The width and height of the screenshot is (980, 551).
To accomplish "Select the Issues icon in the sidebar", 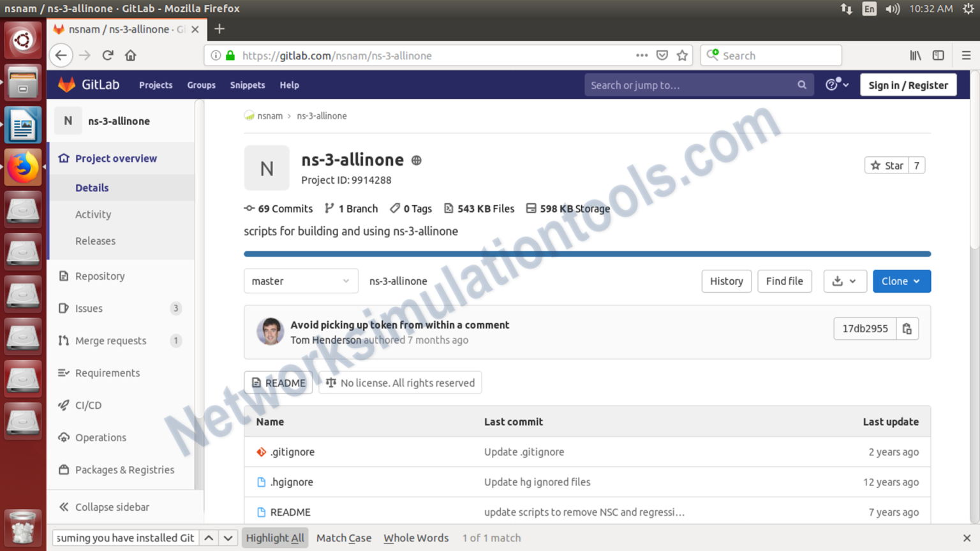I will (63, 309).
